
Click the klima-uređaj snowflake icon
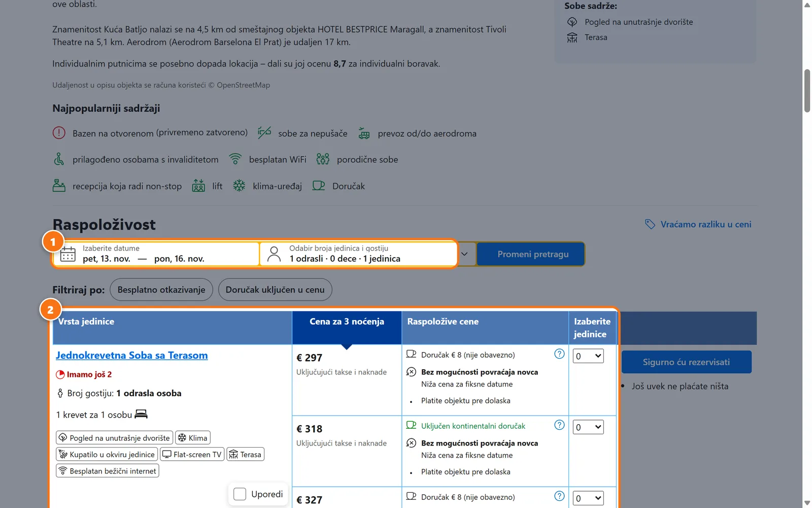(239, 185)
